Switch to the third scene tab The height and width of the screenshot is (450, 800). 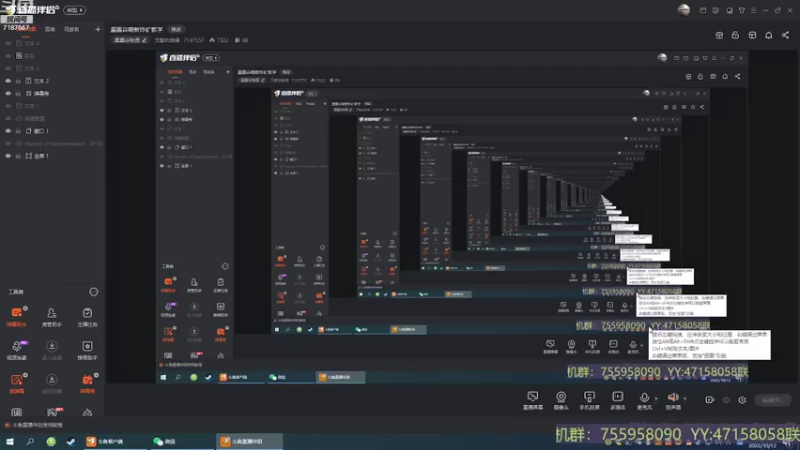coord(71,30)
